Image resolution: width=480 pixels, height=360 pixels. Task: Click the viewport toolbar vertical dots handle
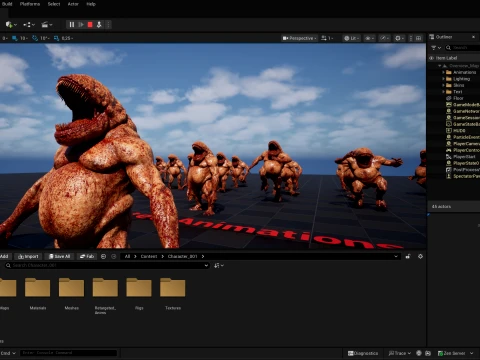pyautogui.click(x=411, y=38)
